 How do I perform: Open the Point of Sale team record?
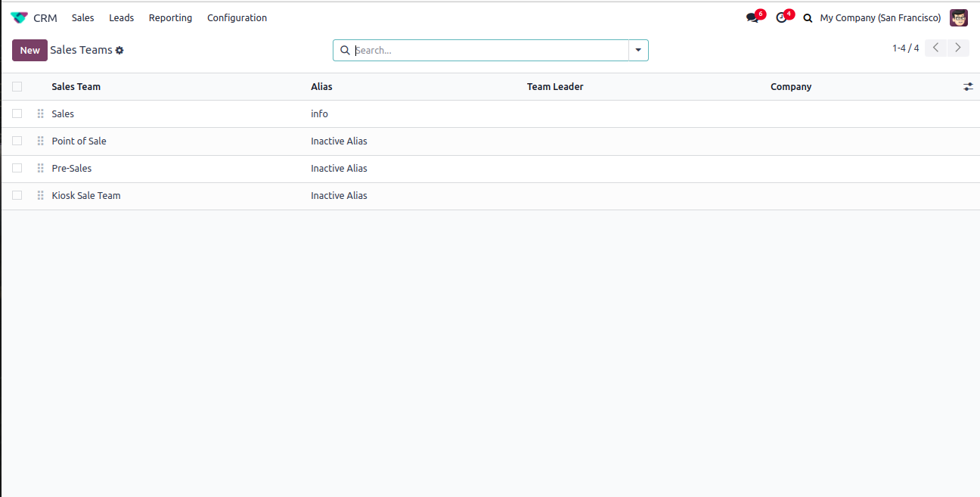pos(79,141)
